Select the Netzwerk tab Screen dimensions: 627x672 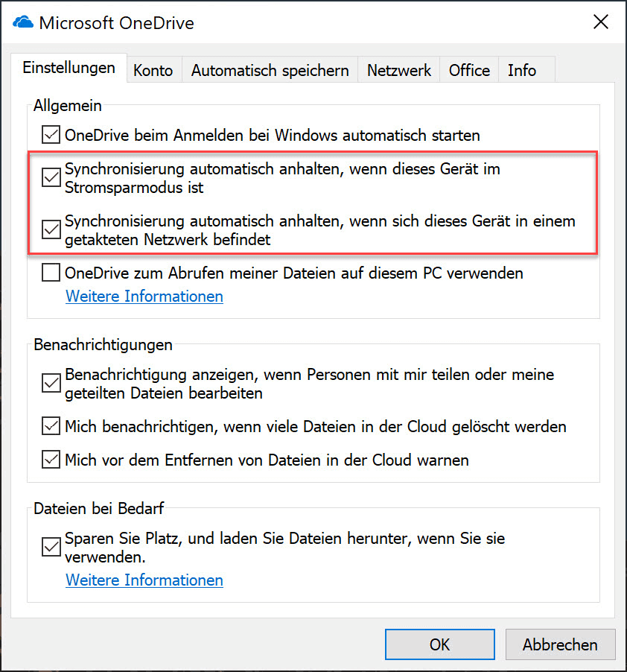[x=399, y=71]
